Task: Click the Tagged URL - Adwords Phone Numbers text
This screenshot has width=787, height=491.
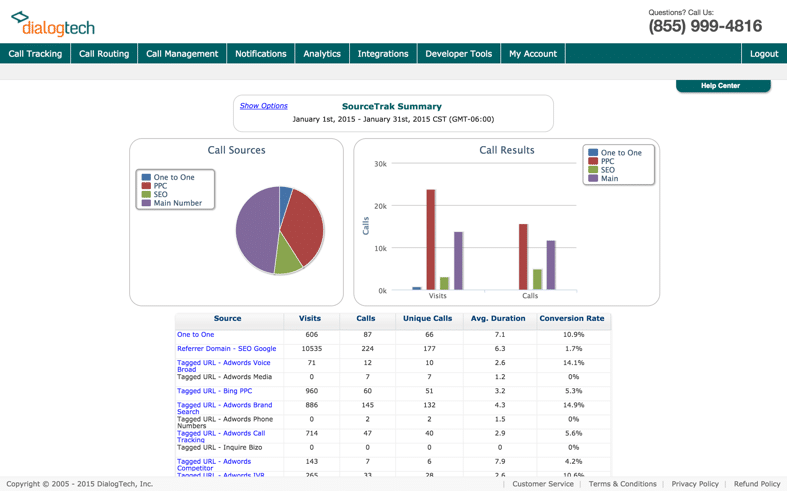Action: click(225, 422)
